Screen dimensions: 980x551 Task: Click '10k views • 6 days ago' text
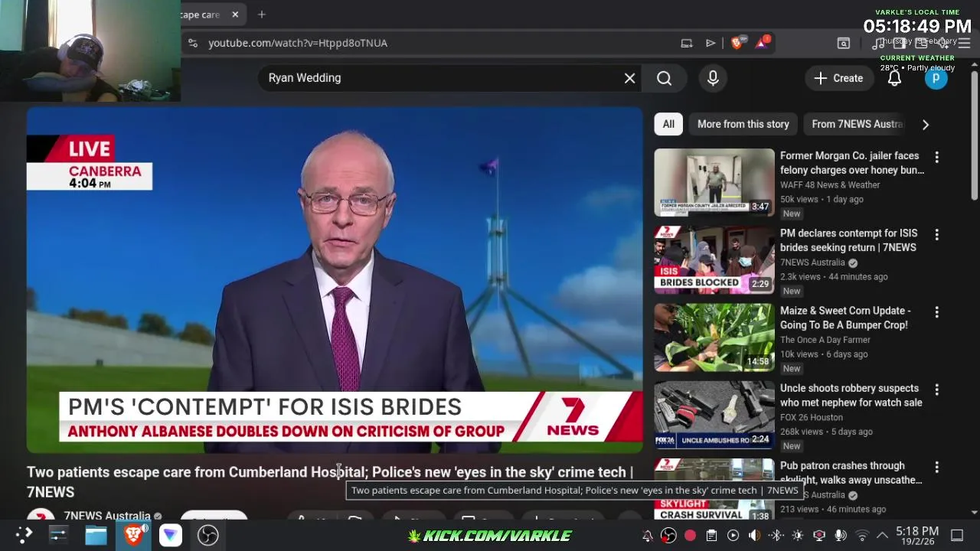pos(824,354)
